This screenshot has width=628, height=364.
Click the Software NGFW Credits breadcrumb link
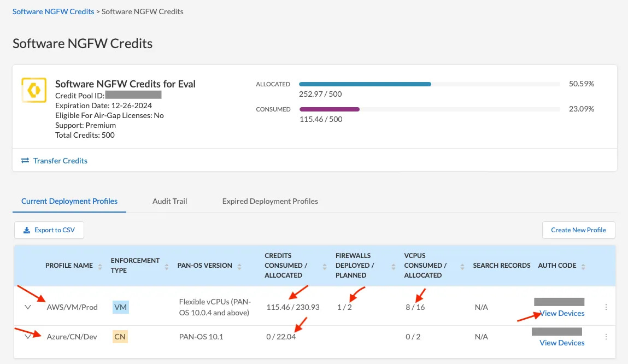click(x=53, y=11)
